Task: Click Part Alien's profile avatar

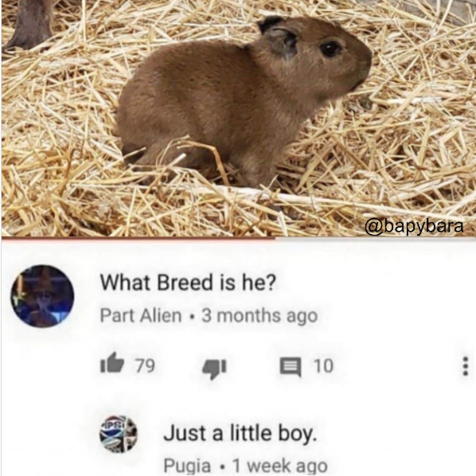Action: (x=42, y=296)
